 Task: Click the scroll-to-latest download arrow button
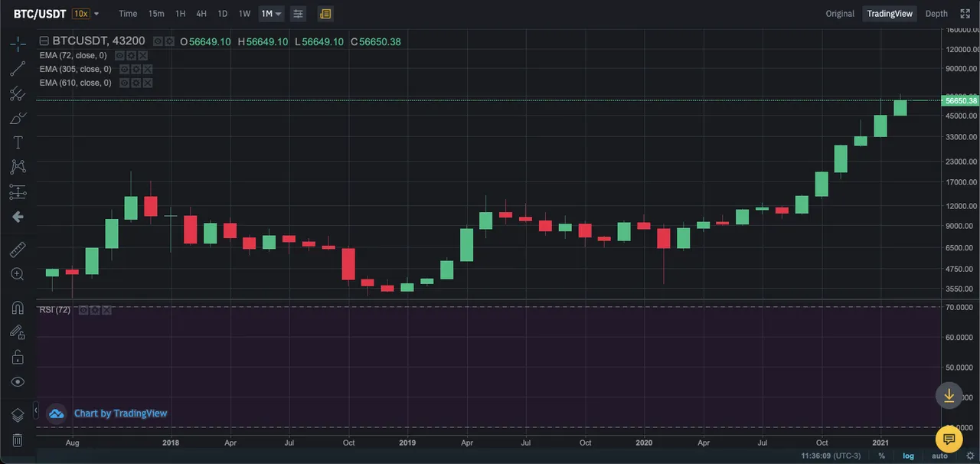coord(949,395)
